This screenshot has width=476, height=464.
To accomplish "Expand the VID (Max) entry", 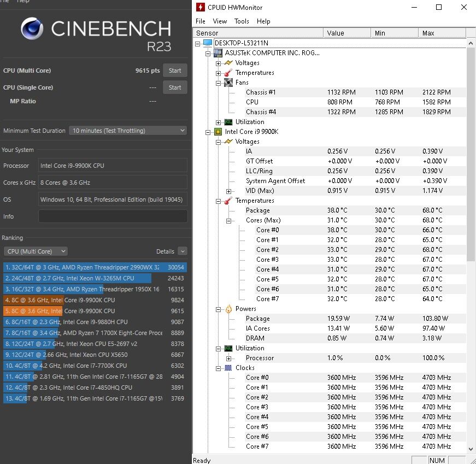I will coord(228,191).
